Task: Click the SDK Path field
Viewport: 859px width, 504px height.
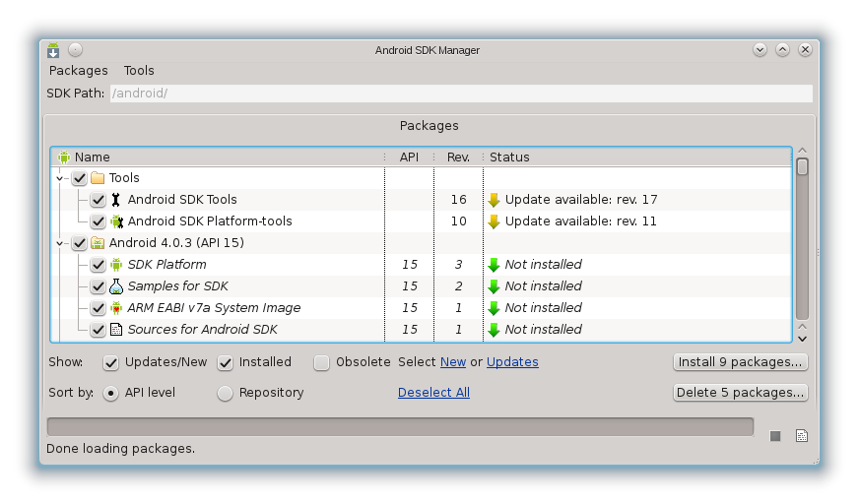Action: click(x=461, y=94)
